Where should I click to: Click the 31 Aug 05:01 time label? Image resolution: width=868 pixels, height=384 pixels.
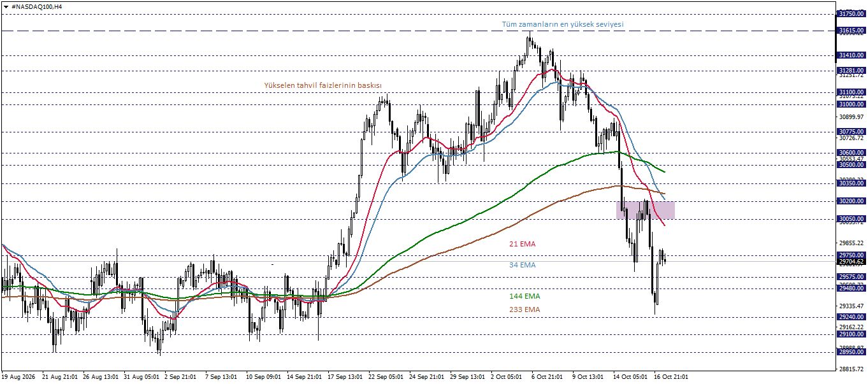pos(141,377)
